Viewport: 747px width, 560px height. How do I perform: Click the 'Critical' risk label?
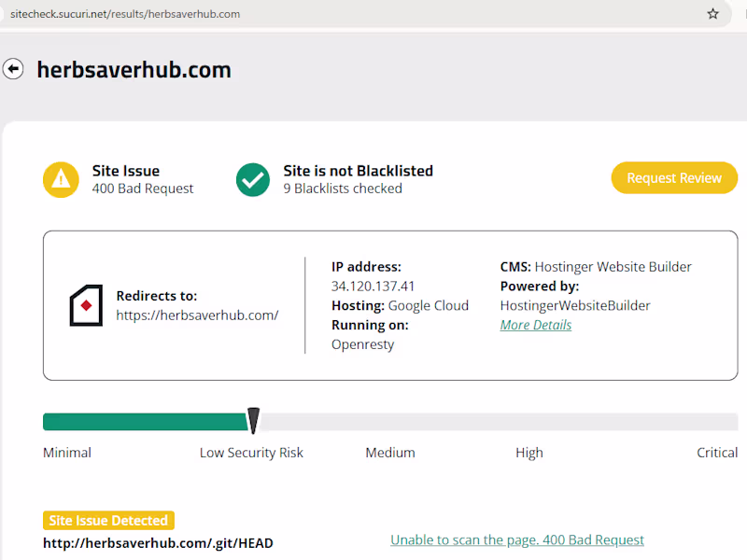[x=717, y=453]
